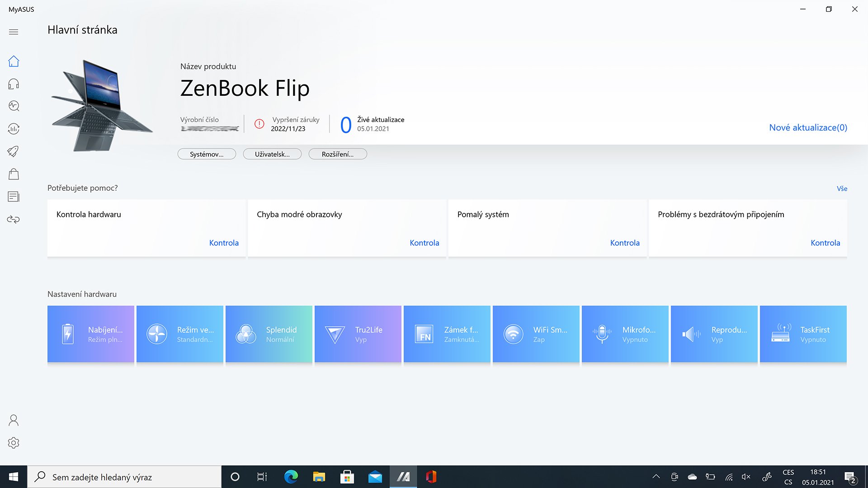The height and width of the screenshot is (488, 868).
Task: Open the Zámek funkčních kláves FN tile
Action: coord(447,334)
